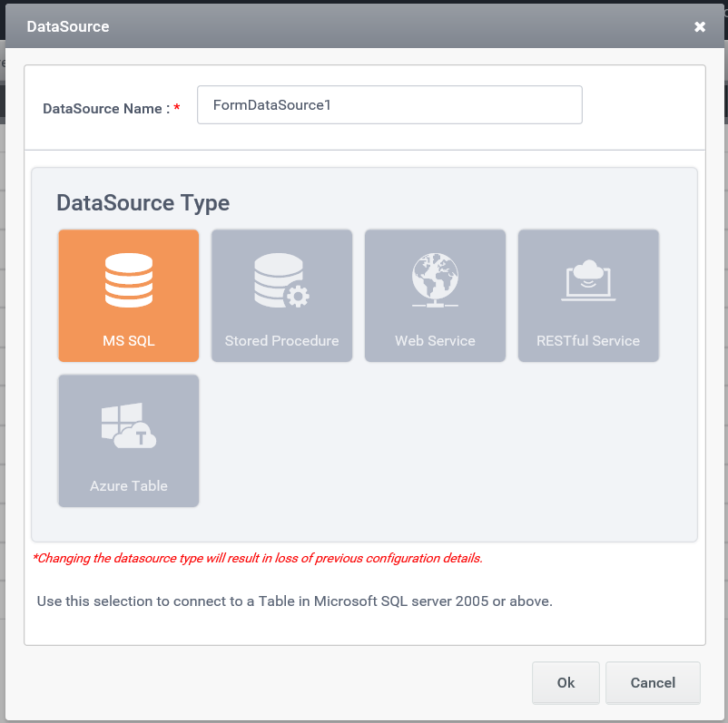The image size is (728, 723).
Task: Select the MS SQL datasource type
Action: coord(129,296)
